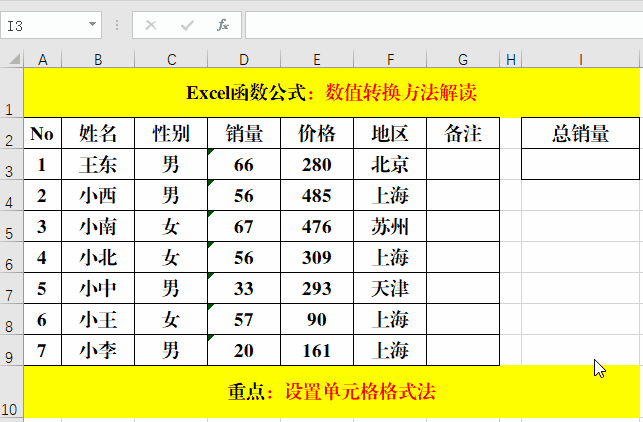Click the empty 备注 cell in 王东's row
The width and height of the screenshot is (643, 422).
[463, 164]
